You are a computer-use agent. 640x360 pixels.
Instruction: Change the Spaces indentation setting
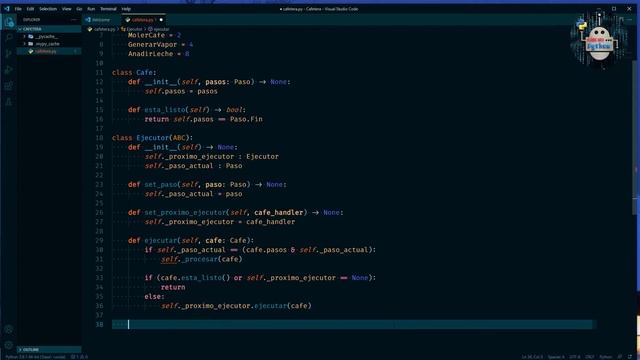556,357
